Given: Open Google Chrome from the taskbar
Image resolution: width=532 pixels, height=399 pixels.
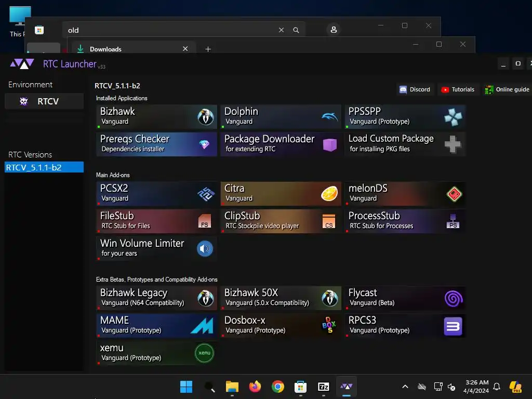Looking at the screenshot, I should click(x=278, y=387).
